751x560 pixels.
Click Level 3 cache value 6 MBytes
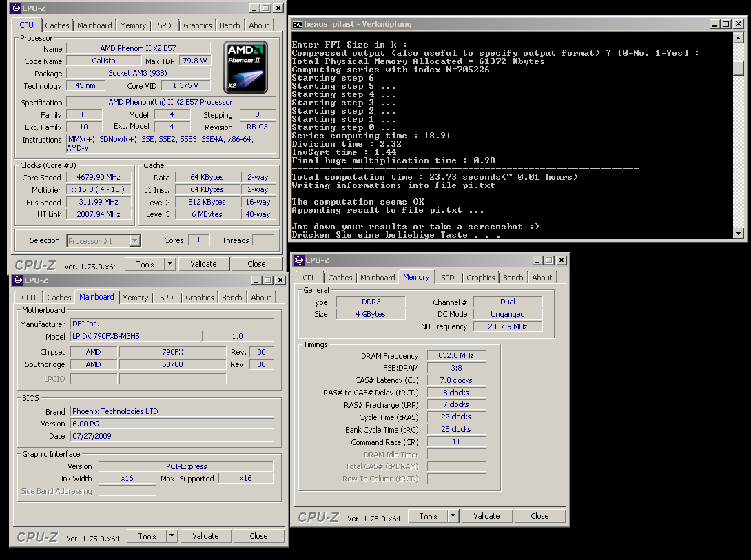point(207,214)
